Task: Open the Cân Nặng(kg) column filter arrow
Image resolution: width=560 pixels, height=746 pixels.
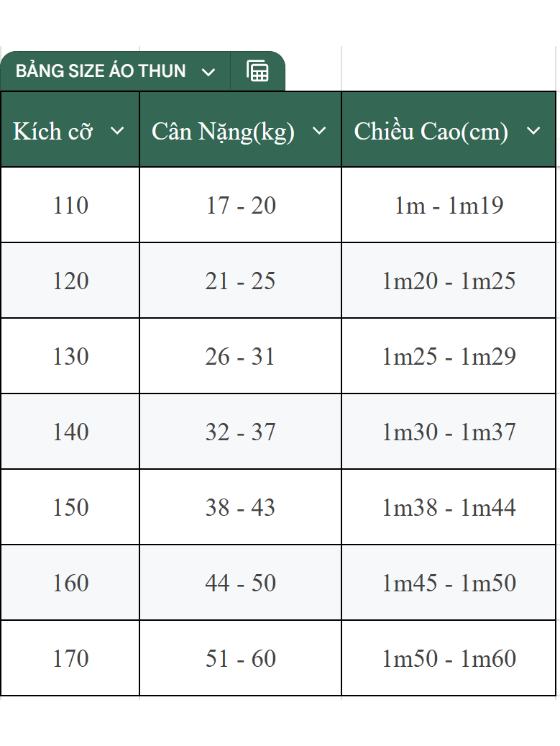Action: point(319,131)
